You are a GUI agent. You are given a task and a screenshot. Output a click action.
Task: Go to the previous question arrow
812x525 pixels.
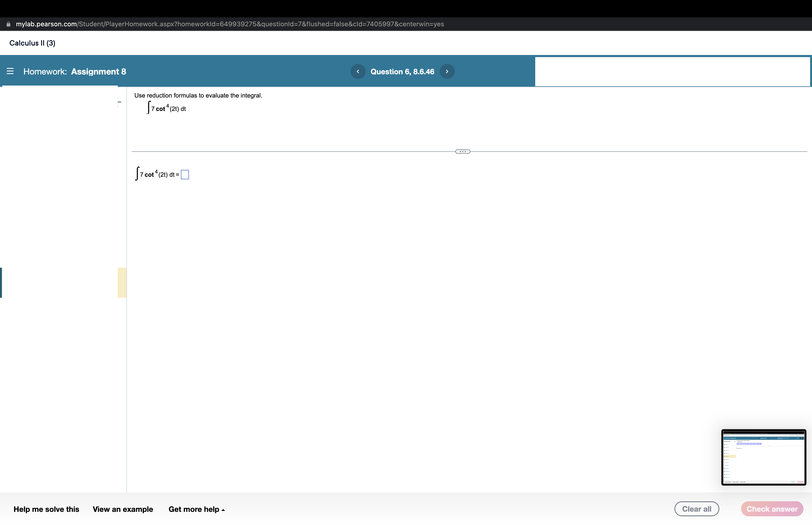(x=358, y=72)
